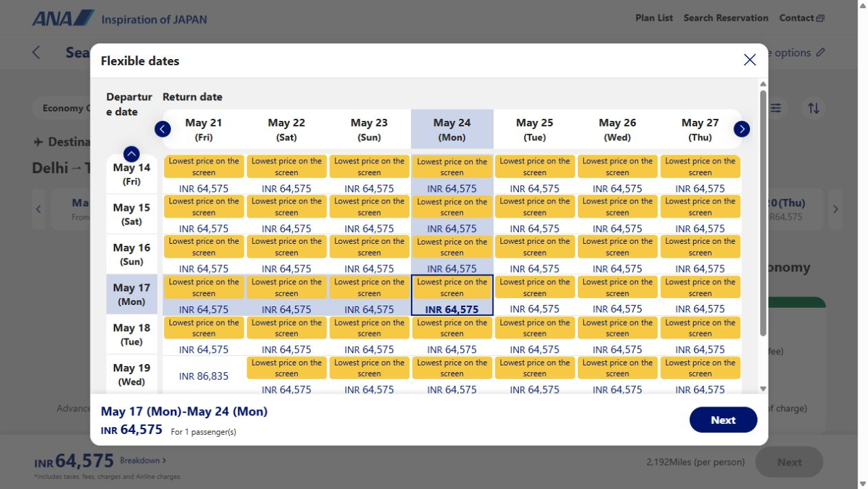Screen dimensions: 868x489
Task: Click the dialog's vertical scrollbar thumb
Action: [x=763, y=213]
